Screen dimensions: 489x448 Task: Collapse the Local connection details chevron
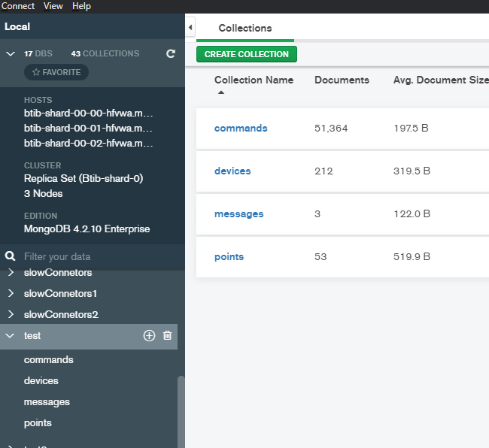click(11, 54)
